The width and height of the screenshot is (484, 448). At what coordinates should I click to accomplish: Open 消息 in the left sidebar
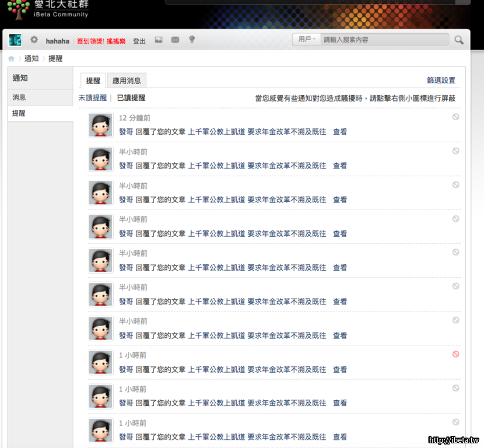click(19, 97)
